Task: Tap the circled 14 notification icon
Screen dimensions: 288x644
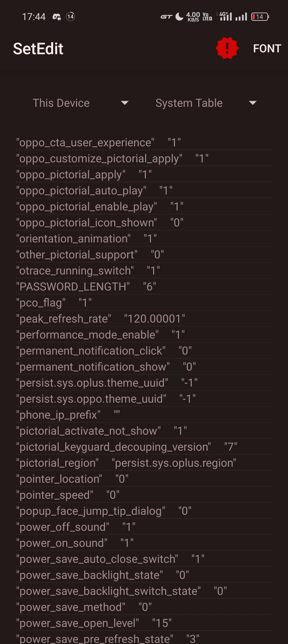Action: click(x=70, y=17)
